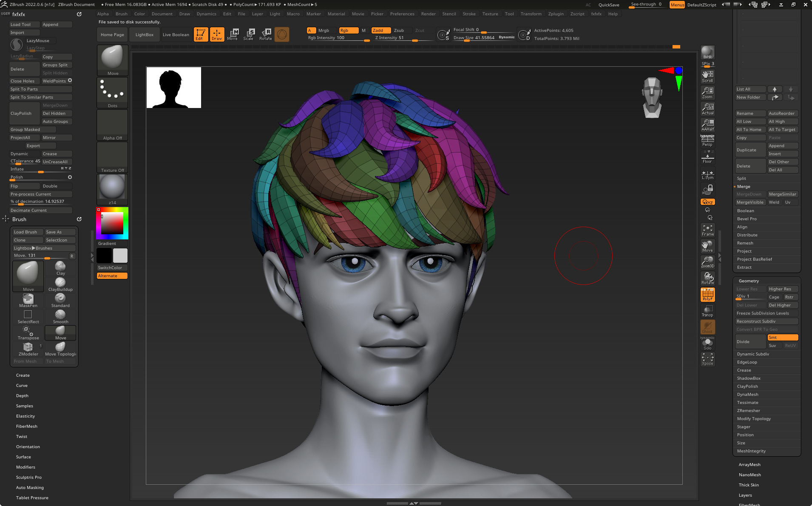
Task: Select the Scale transform icon
Action: point(249,34)
